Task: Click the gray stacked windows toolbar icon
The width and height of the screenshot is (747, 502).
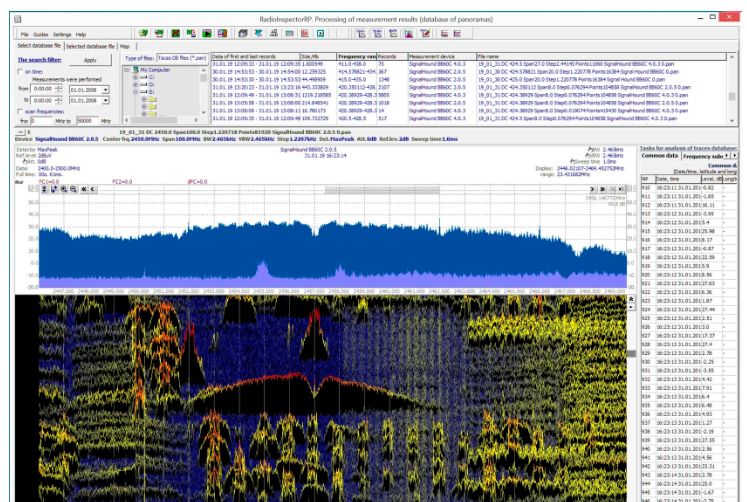Action: coord(242,33)
